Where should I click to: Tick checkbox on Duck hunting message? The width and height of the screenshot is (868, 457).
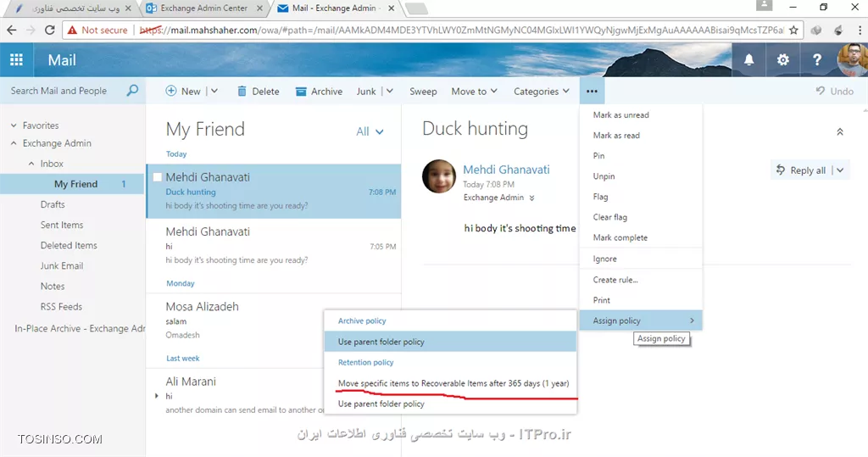click(157, 177)
